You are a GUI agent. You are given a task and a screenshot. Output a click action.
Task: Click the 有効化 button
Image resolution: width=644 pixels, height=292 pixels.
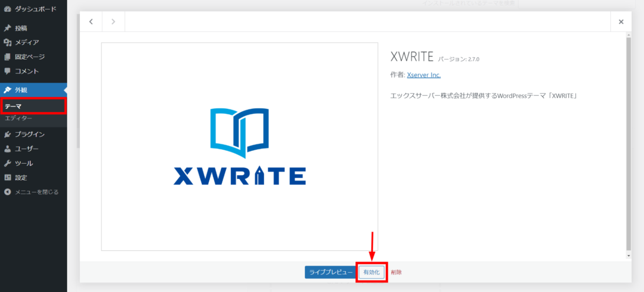371,272
